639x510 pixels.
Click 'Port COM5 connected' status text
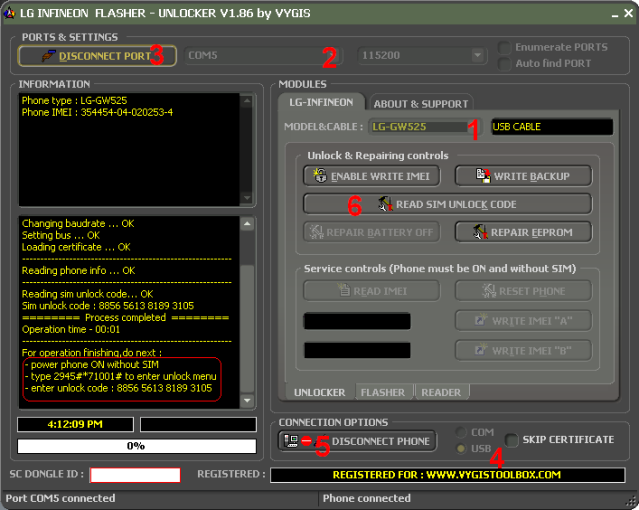(60, 498)
